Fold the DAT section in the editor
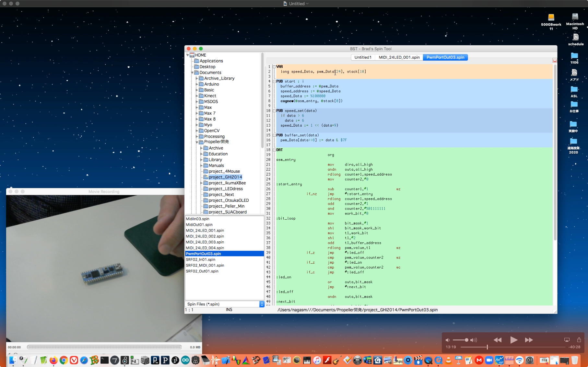This screenshot has width=588, height=367. coord(274,150)
